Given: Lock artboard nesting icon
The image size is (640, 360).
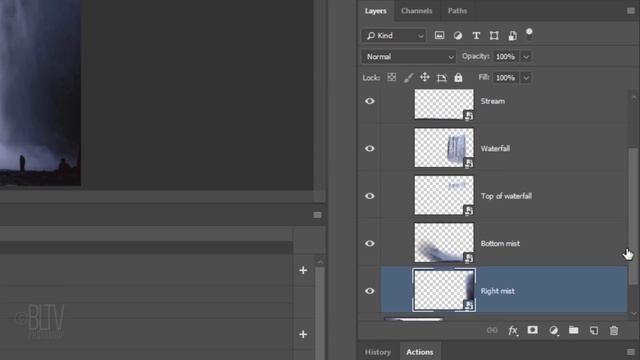Looking at the screenshot, I should pos(441,78).
